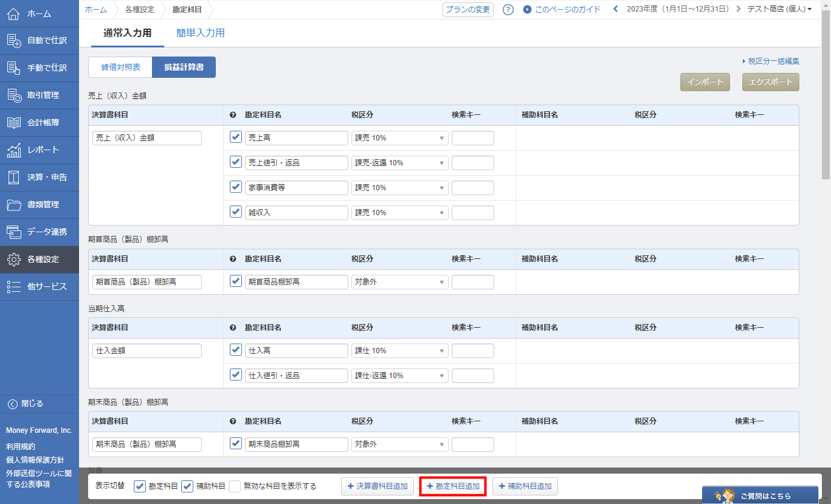Switch to the 簡単入力用 tab
This screenshot has width=831, height=504.
click(201, 33)
